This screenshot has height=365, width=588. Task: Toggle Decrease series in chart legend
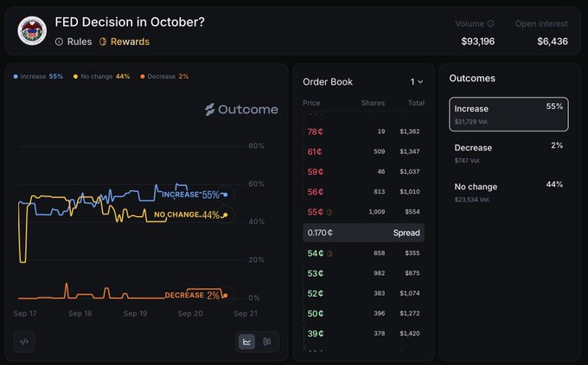tap(164, 76)
